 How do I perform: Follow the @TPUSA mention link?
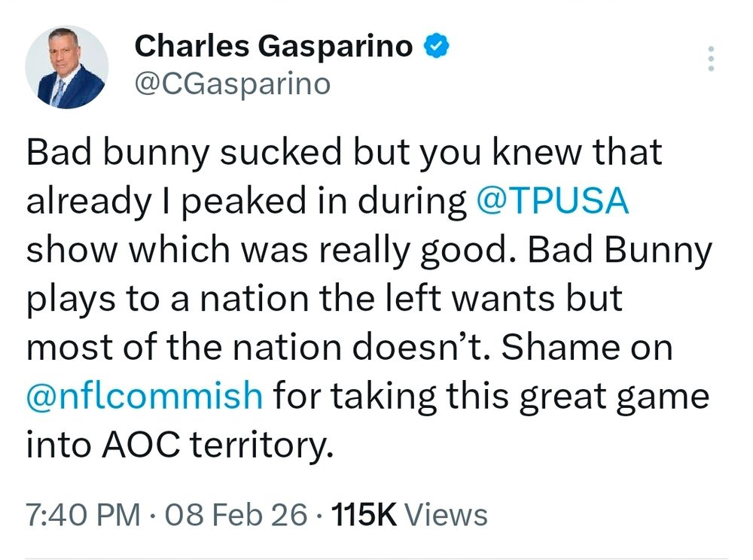pyautogui.click(x=553, y=202)
